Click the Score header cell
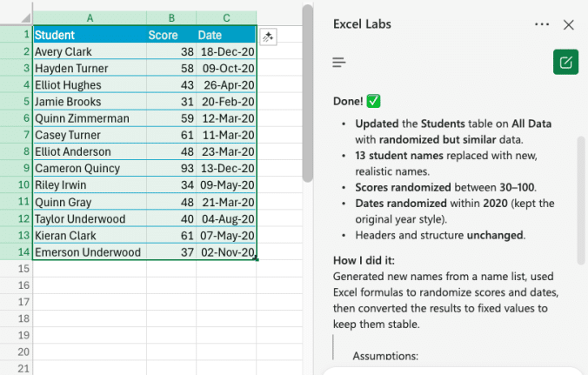 171,36
